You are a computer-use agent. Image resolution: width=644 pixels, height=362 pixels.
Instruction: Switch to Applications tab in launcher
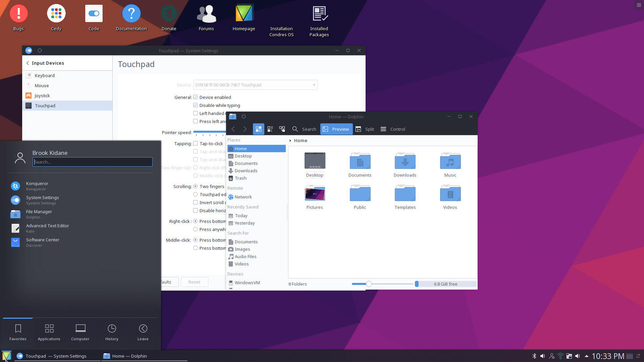pyautogui.click(x=49, y=332)
